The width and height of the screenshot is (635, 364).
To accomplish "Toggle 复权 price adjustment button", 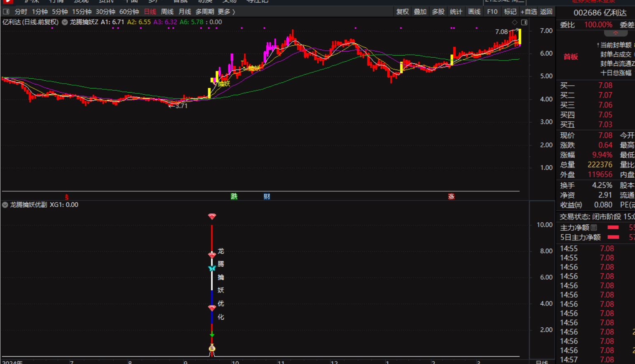I will 402,12.
